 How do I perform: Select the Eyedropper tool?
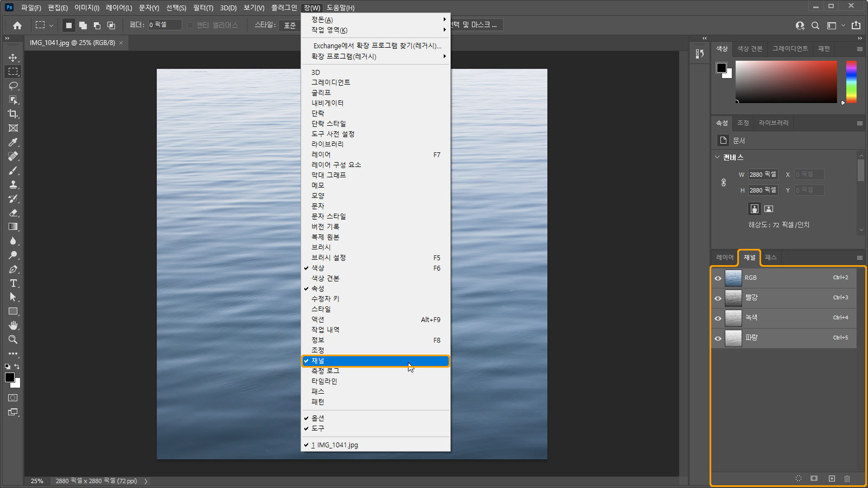[x=13, y=142]
